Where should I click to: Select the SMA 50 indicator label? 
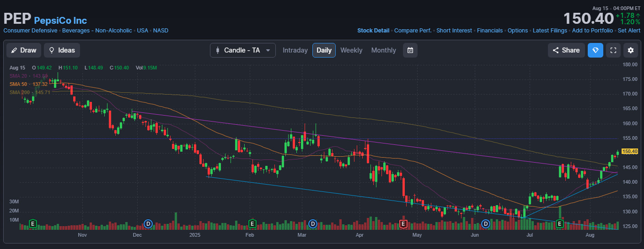pos(18,84)
